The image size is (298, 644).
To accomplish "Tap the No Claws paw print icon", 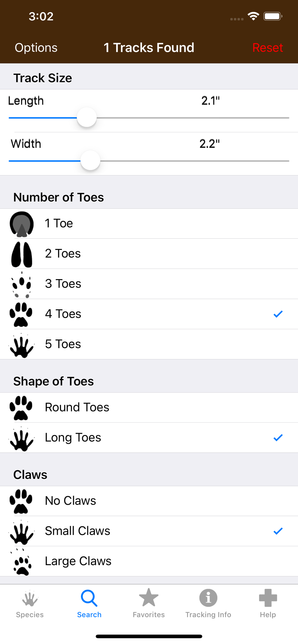I will [x=21, y=501].
